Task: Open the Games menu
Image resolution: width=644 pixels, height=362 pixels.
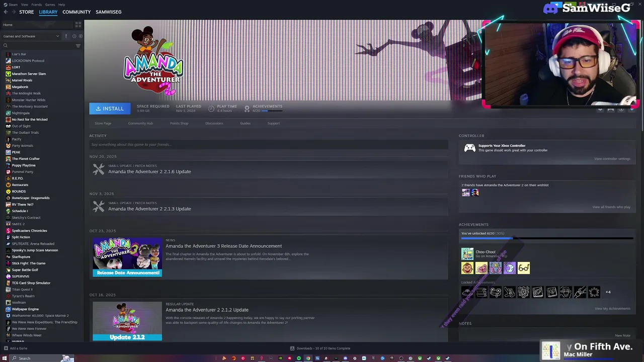Action: coord(50,5)
